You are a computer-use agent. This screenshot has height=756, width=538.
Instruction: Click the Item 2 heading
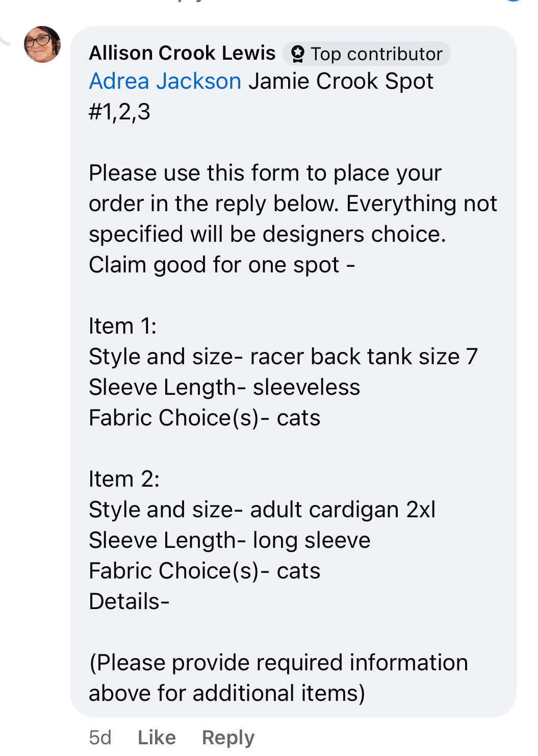click(x=124, y=479)
